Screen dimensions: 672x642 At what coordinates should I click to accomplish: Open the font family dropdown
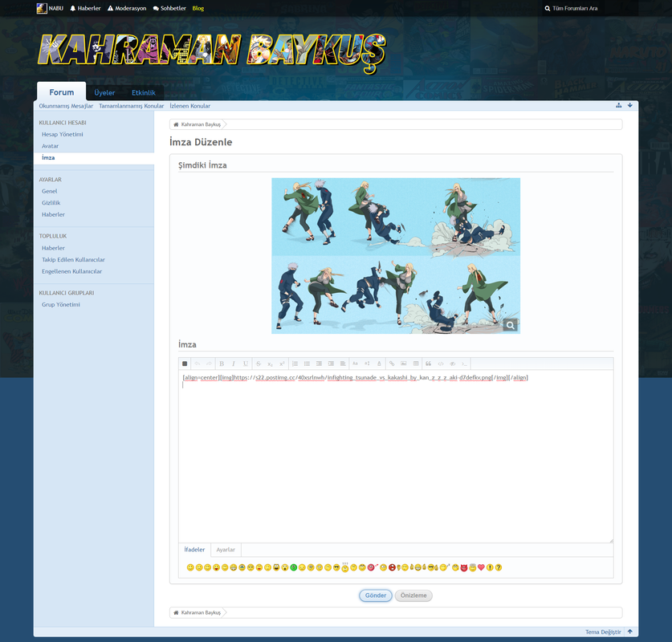tap(355, 364)
